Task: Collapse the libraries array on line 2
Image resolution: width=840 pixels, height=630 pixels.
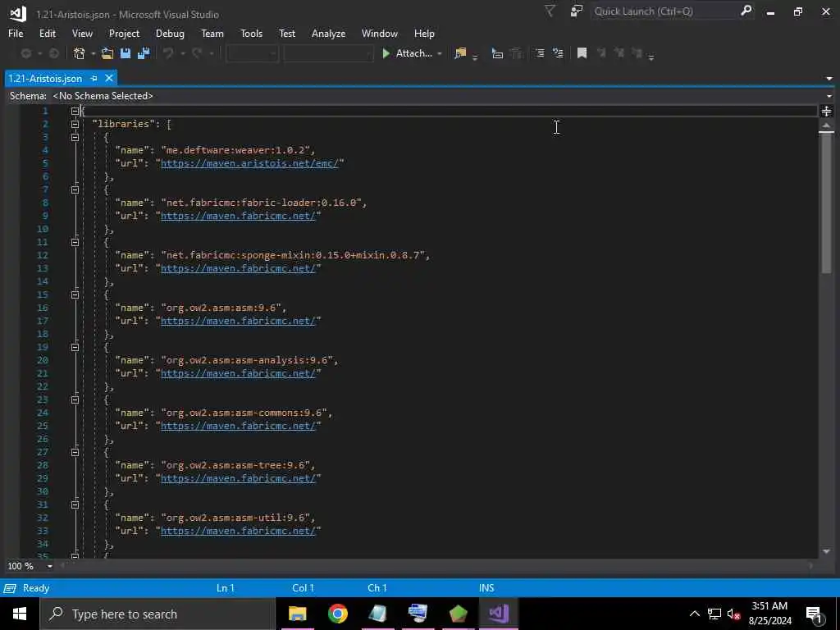Action: pyautogui.click(x=75, y=125)
